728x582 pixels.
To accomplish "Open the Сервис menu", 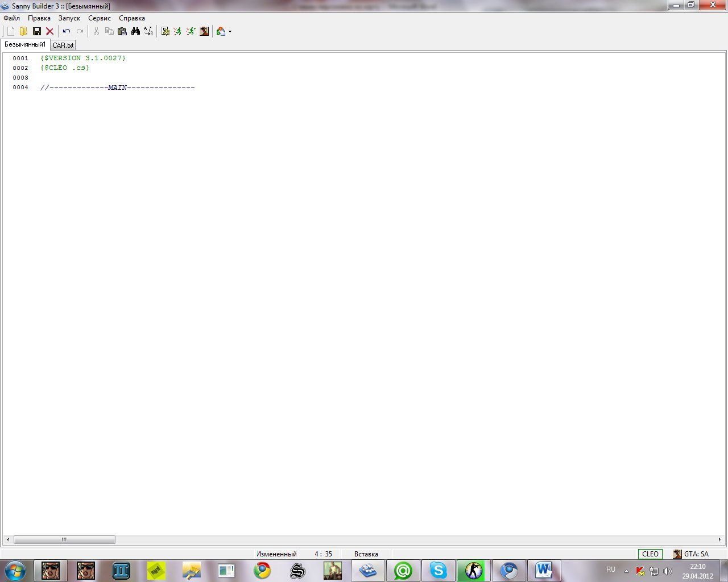I will tap(100, 18).
